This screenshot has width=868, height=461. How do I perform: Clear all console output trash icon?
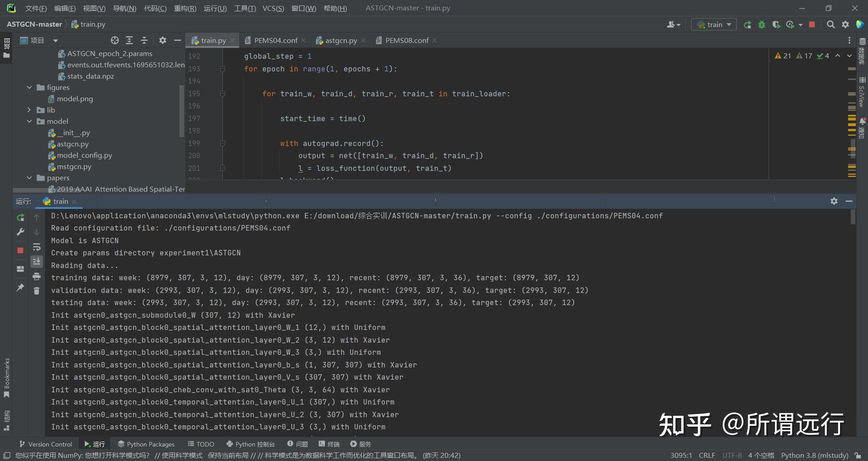click(x=37, y=291)
